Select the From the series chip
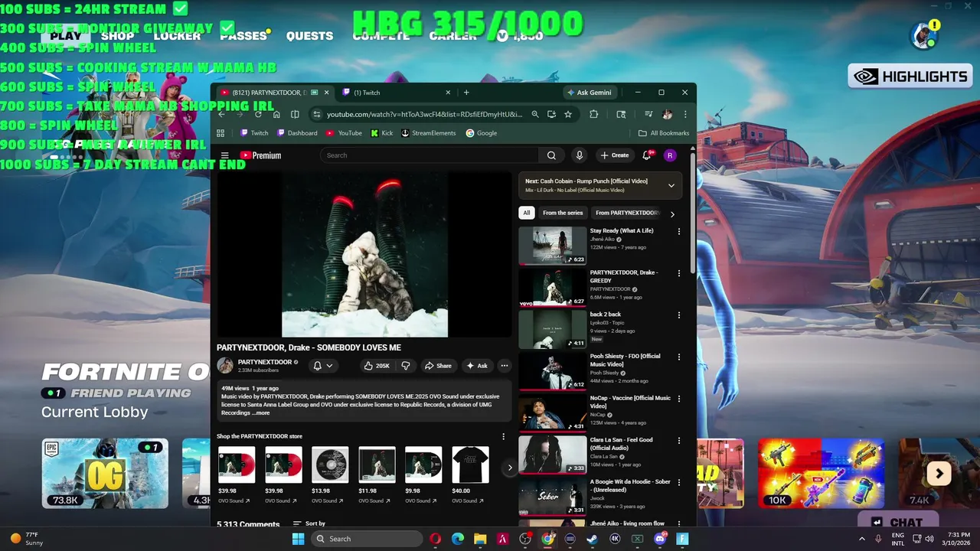 point(563,213)
